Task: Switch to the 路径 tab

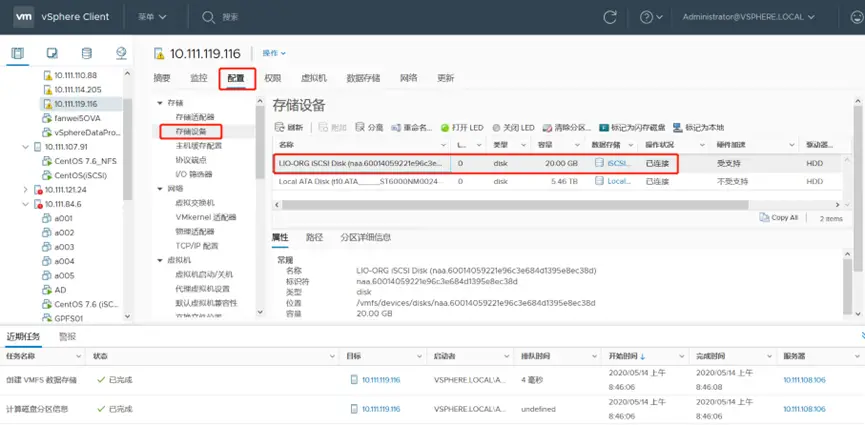Action: tap(314, 238)
